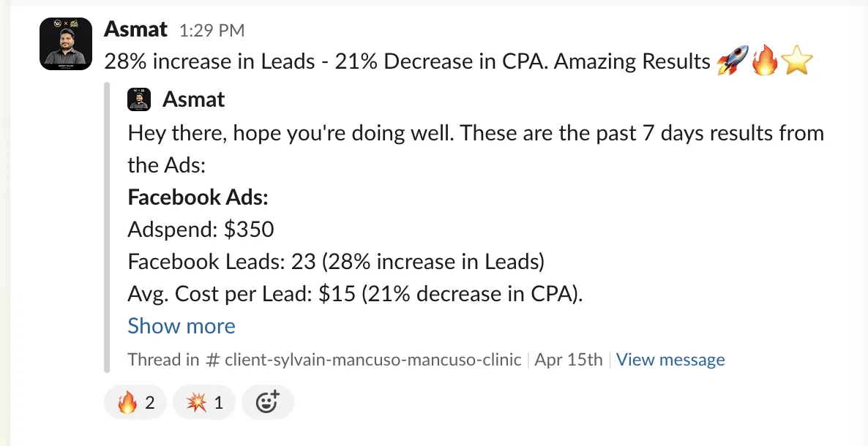Open the original via View message
This screenshot has width=868, height=446.
[x=670, y=360]
